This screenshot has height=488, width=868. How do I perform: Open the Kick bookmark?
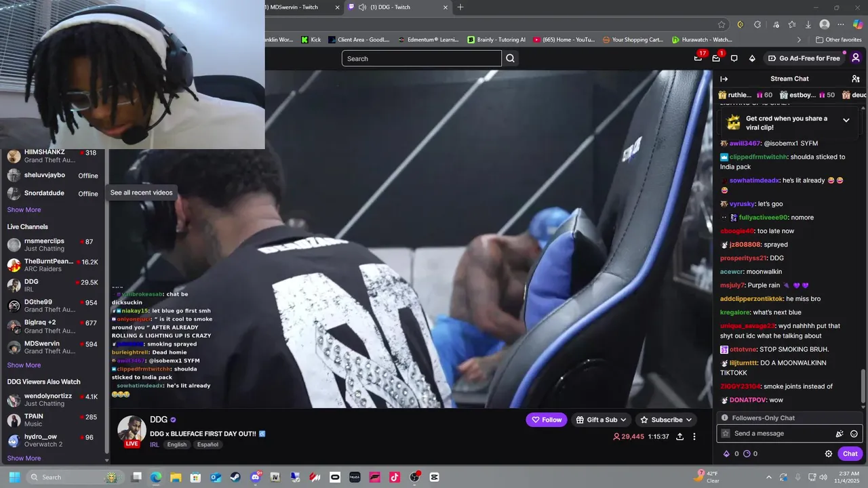pyautogui.click(x=311, y=40)
